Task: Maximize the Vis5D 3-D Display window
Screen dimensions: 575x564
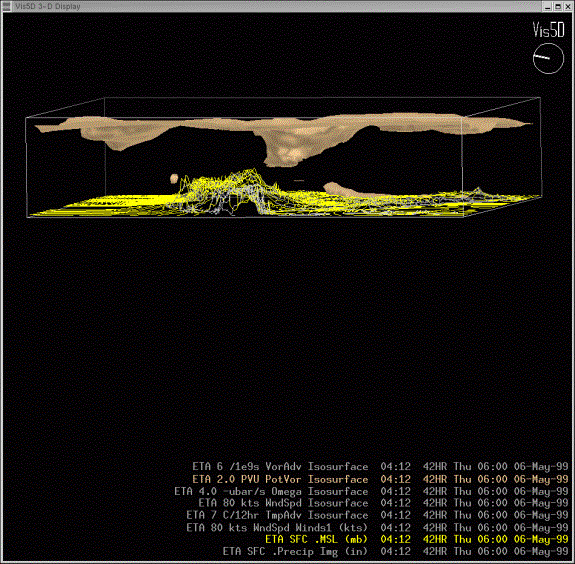Action: [557, 7]
